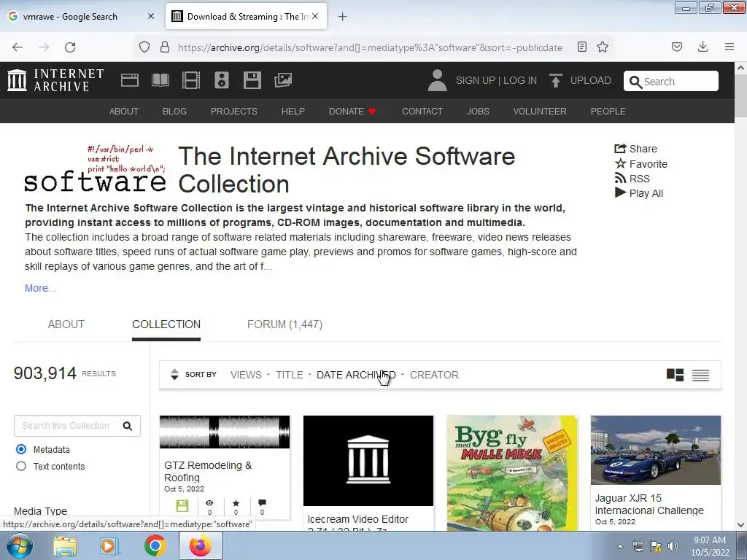The width and height of the screenshot is (747, 560).
Task: Open HELP in the top navigation
Action: point(293,112)
